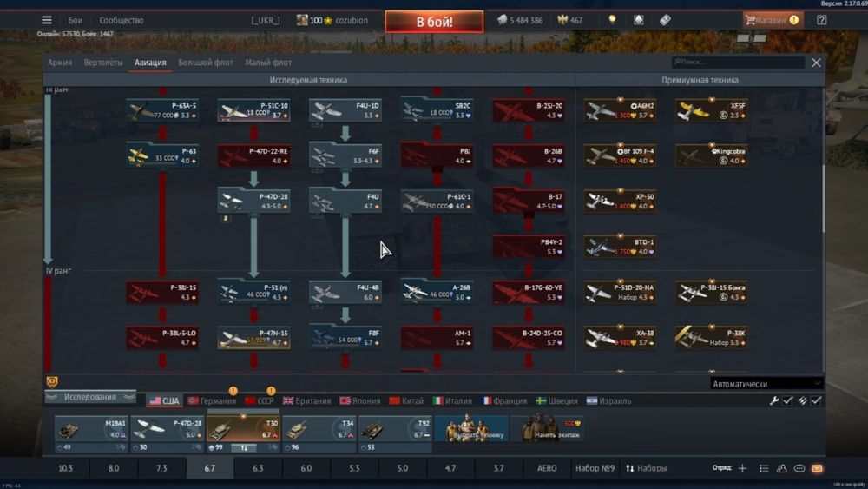Choose the 6.3 preset
Viewport: 868px width, 489px height.
pos(258,468)
